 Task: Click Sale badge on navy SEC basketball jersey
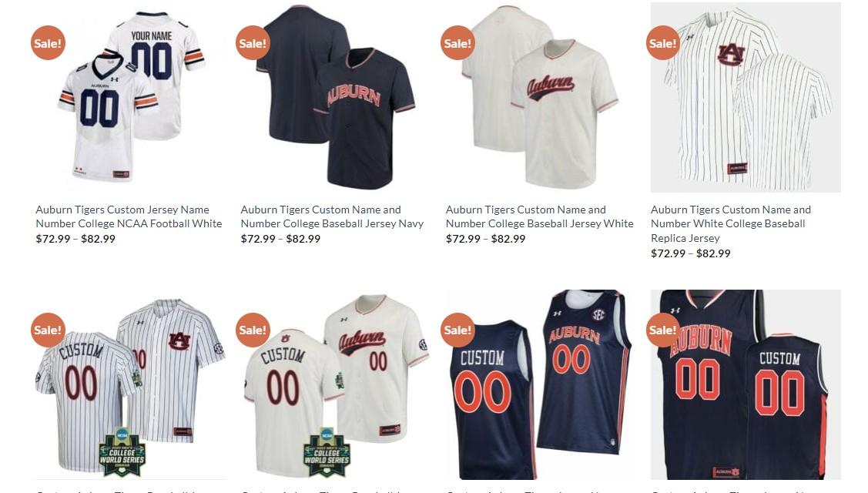[x=457, y=330]
